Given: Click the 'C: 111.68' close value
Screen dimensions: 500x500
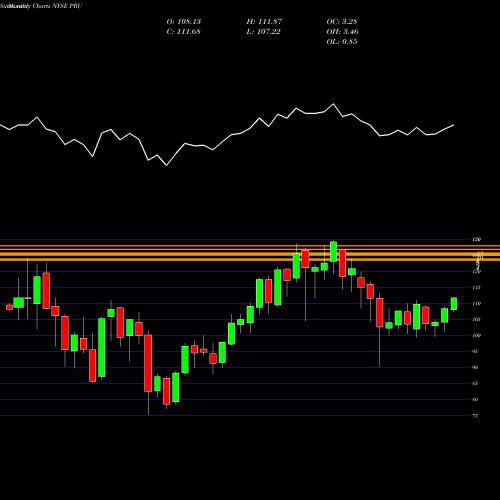Looking at the screenshot, I should 183,32.
